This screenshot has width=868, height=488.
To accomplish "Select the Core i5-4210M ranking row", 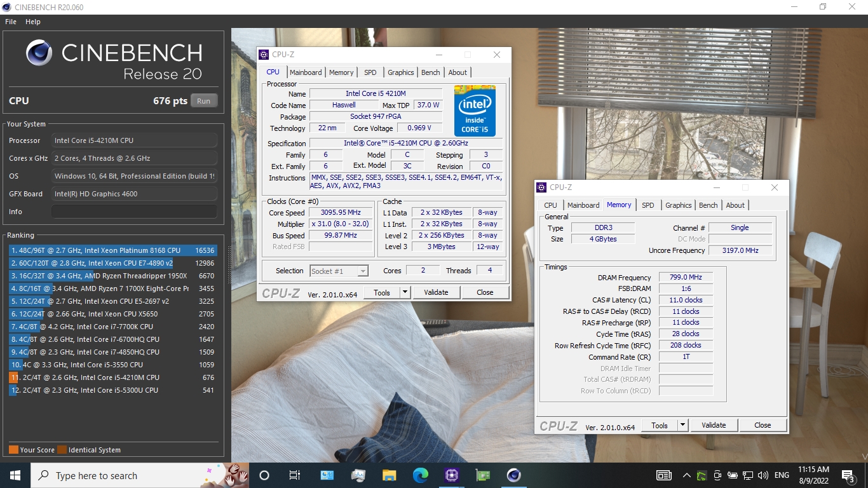I will tap(113, 377).
